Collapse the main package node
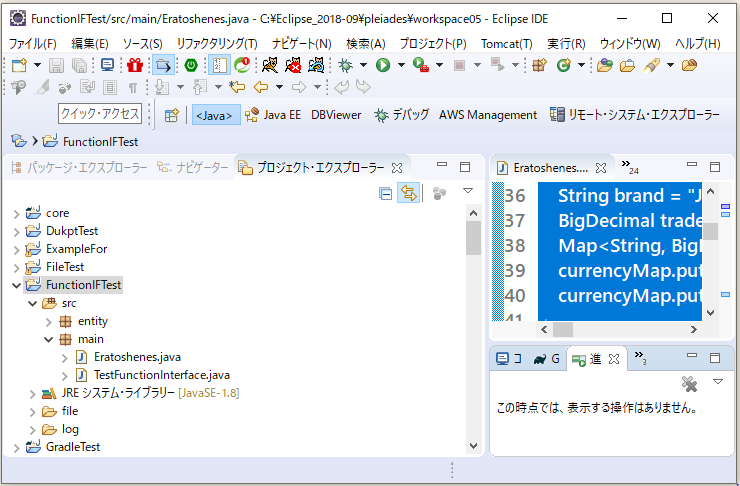 click(x=48, y=339)
